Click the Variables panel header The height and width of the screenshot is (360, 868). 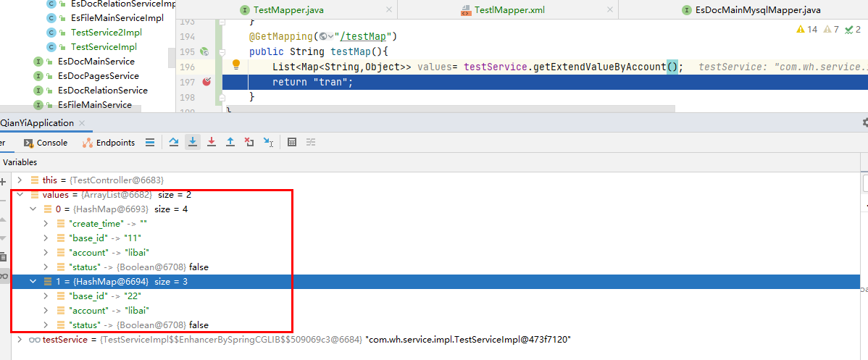click(20, 162)
